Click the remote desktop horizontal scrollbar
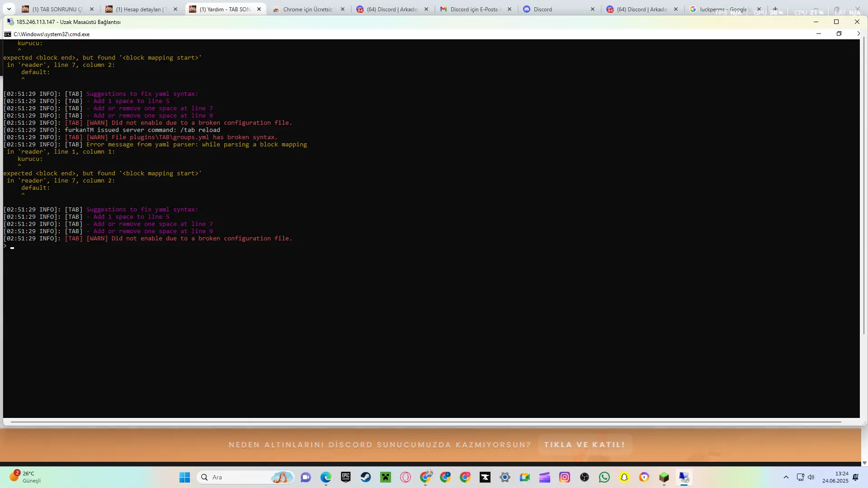The width and height of the screenshot is (868, 488). click(x=425, y=422)
